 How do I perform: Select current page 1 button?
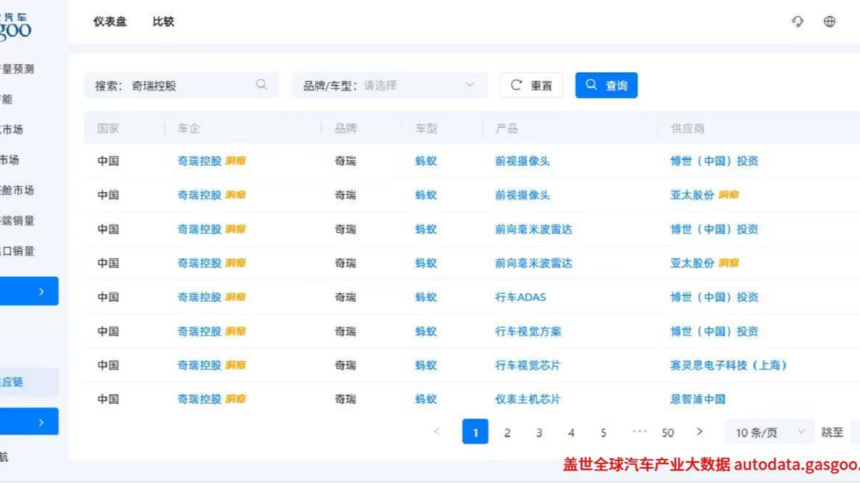(475, 432)
